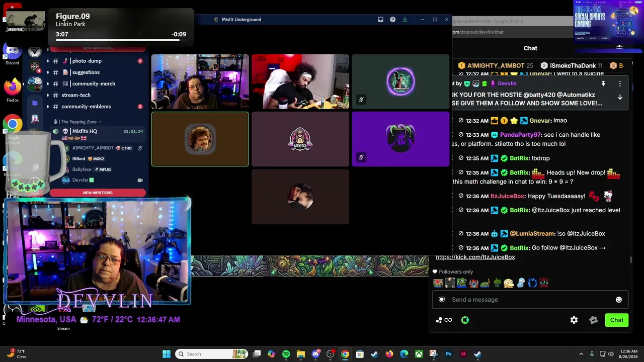Click the Send a message input field

click(530, 300)
